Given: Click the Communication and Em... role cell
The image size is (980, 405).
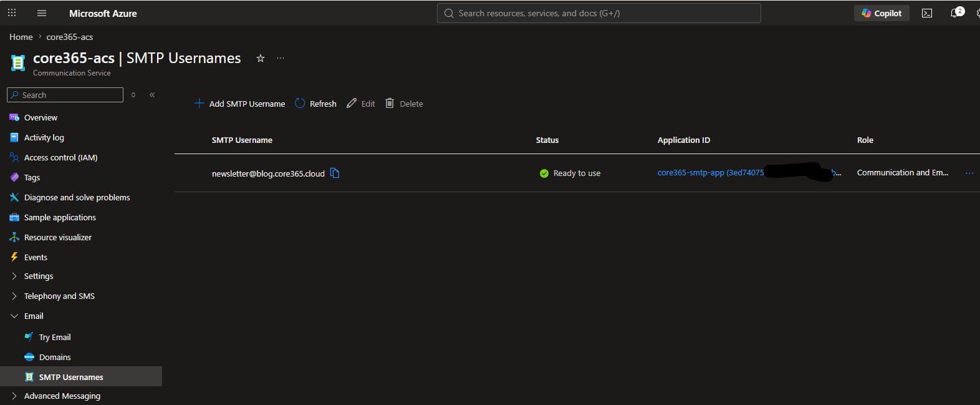Looking at the screenshot, I should tap(903, 172).
